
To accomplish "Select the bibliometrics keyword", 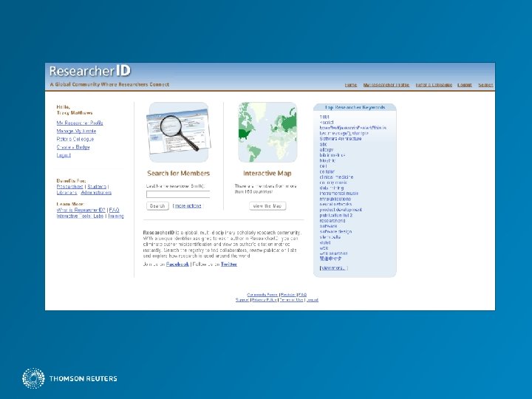I will [332, 155].
